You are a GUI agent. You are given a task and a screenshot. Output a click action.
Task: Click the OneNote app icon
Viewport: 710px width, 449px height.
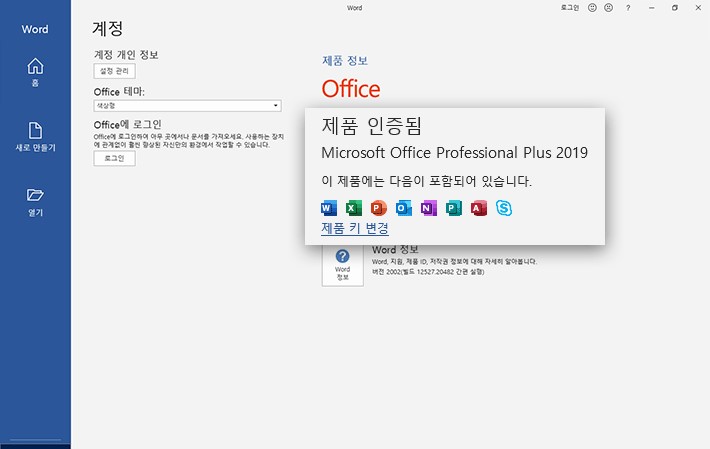[428, 208]
